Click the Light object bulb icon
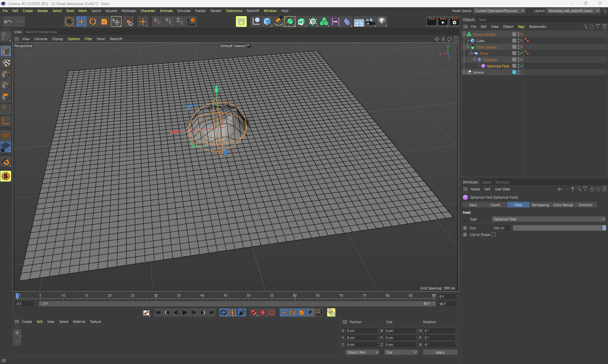The height and width of the screenshot is (364, 608). [382, 22]
